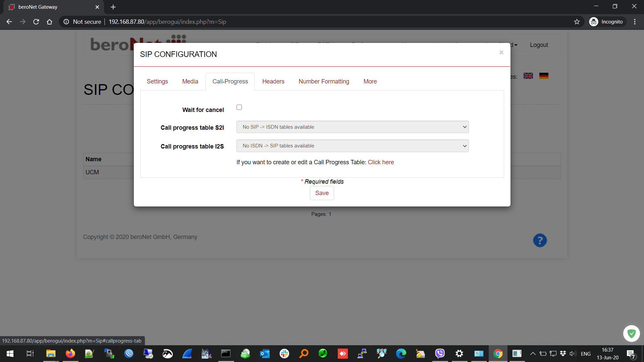
Task: Reload the page in the browser
Action: pos(36,22)
